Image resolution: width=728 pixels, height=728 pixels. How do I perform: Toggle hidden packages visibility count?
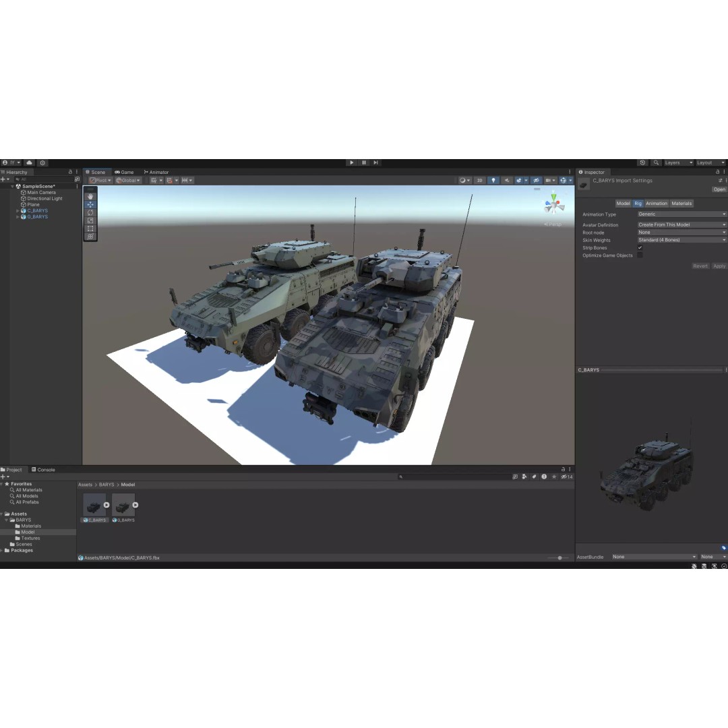(x=566, y=477)
